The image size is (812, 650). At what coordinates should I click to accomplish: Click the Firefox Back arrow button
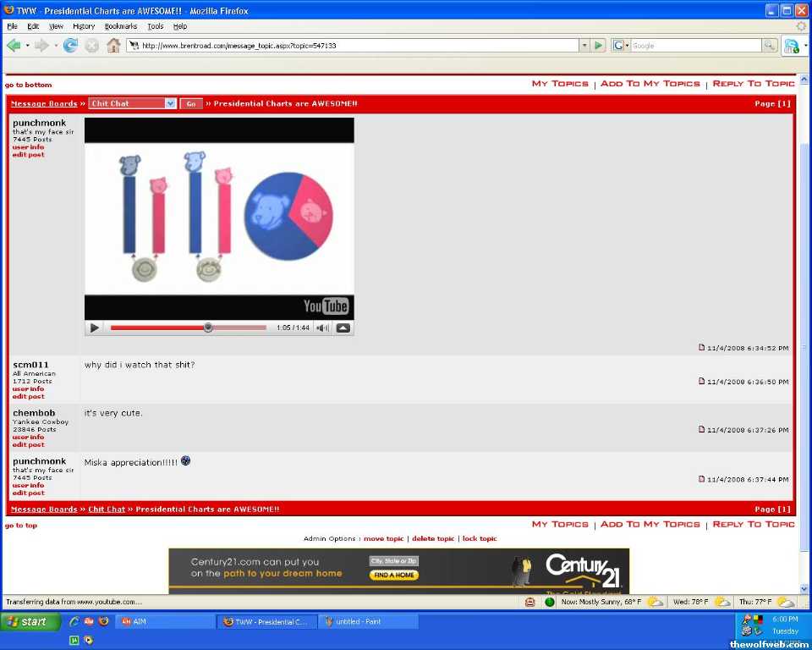pyautogui.click(x=14, y=46)
